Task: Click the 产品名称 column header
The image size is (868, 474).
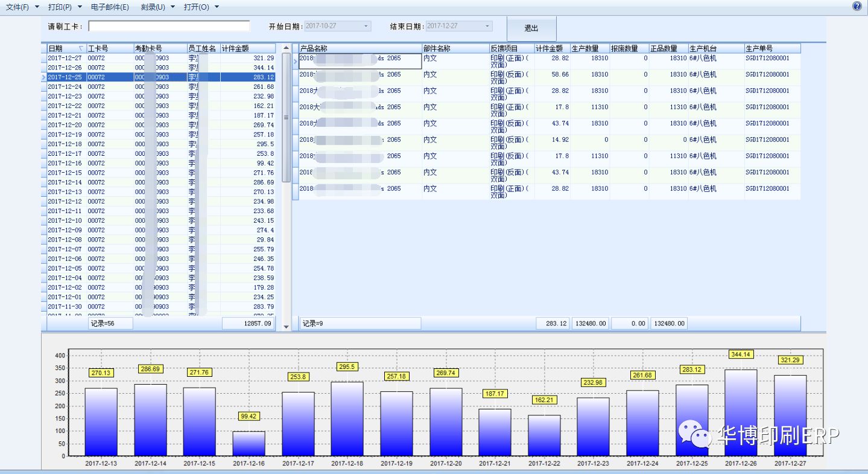Action: click(x=360, y=48)
